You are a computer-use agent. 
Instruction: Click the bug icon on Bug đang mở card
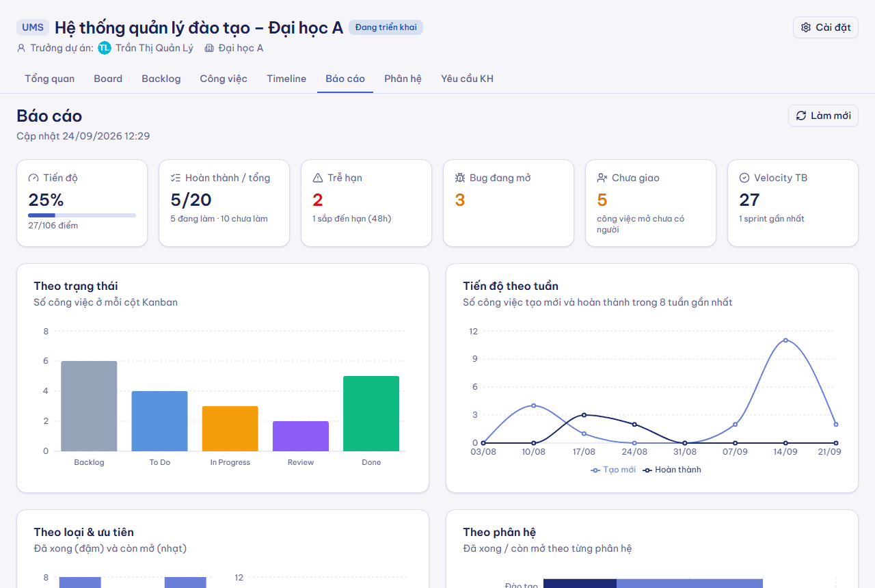(x=460, y=178)
